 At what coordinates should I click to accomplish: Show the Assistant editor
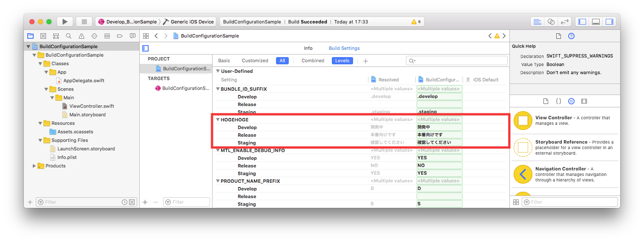[x=551, y=22]
